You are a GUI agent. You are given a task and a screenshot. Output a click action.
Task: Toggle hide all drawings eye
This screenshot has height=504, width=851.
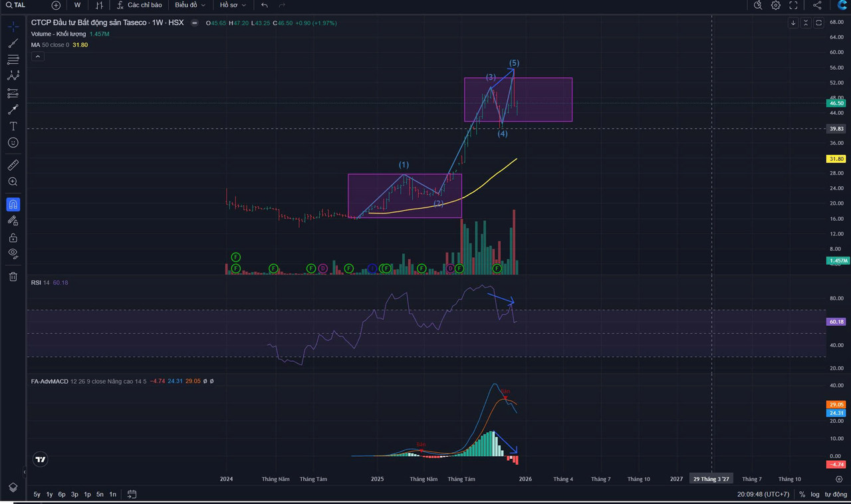(x=13, y=253)
